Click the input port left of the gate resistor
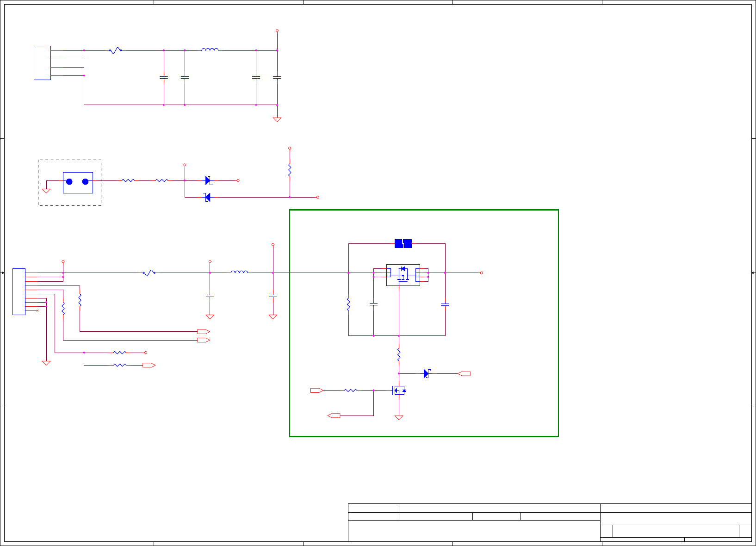 point(317,391)
